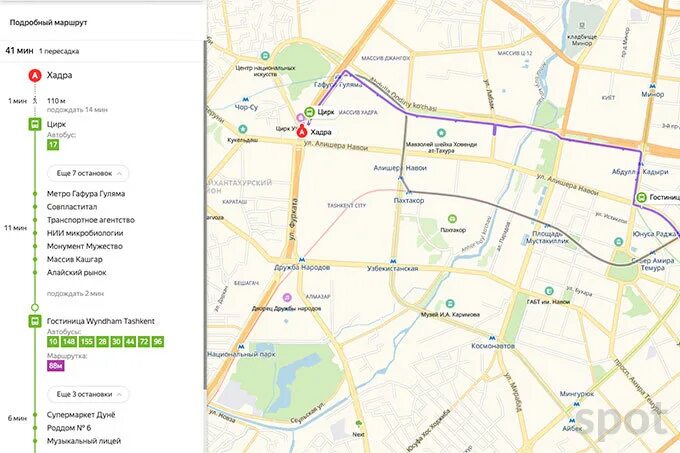The image size is (680, 453).
Task: Collapse the Еще 7 остановок stop list
Action: click(x=88, y=173)
